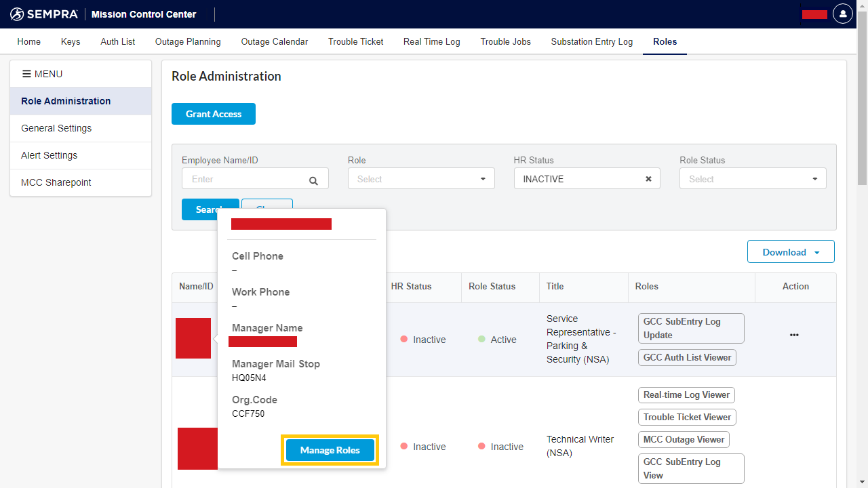Open the three-dot Action menu
Image resolution: width=868 pixels, height=488 pixels.
[x=794, y=335]
